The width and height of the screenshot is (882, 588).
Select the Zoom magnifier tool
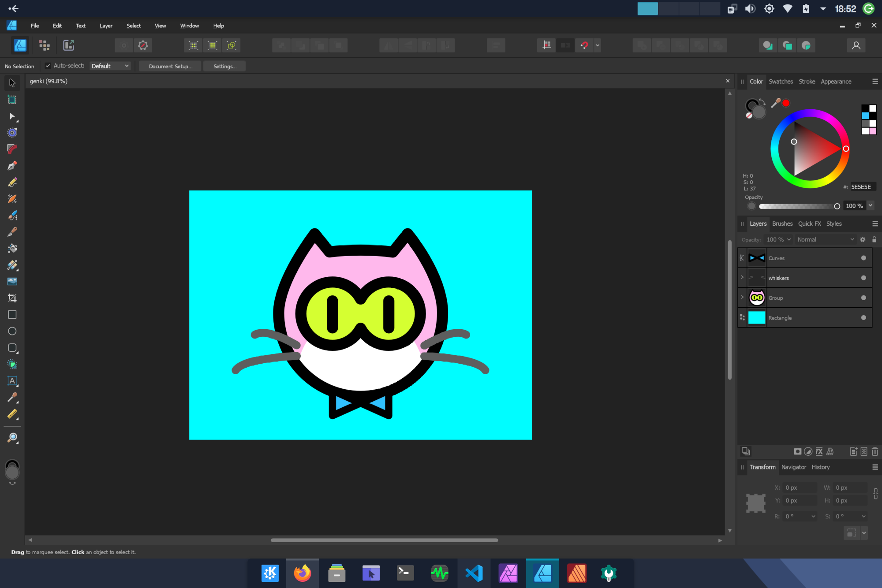(x=12, y=438)
